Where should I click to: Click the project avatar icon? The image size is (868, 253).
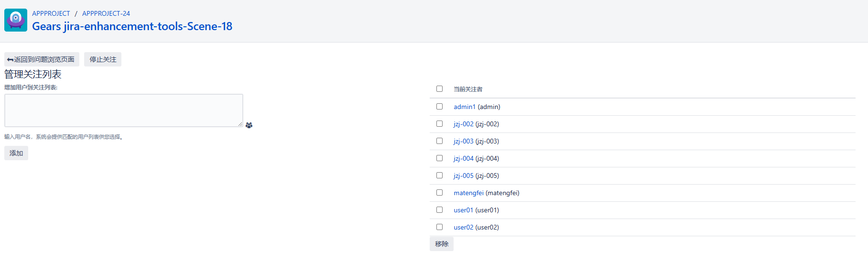tap(16, 20)
